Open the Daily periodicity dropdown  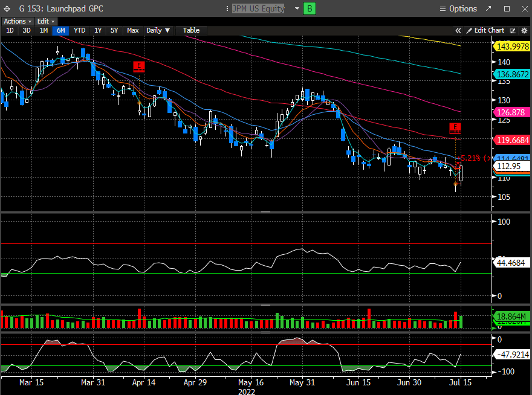158,31
